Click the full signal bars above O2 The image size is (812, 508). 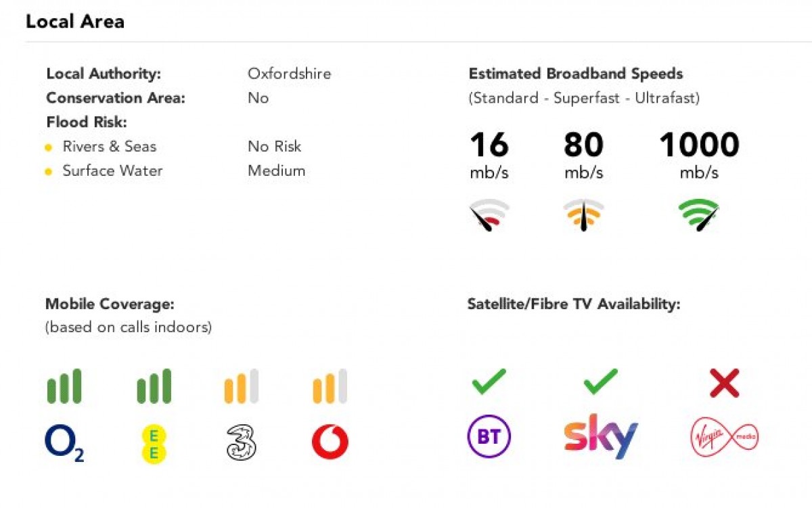(x=64, y=386)
